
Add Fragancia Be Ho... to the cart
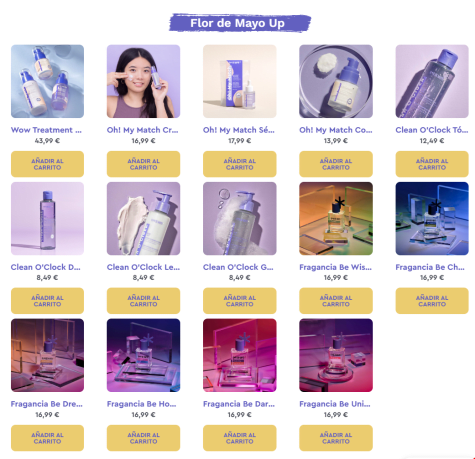click(143, 438)
